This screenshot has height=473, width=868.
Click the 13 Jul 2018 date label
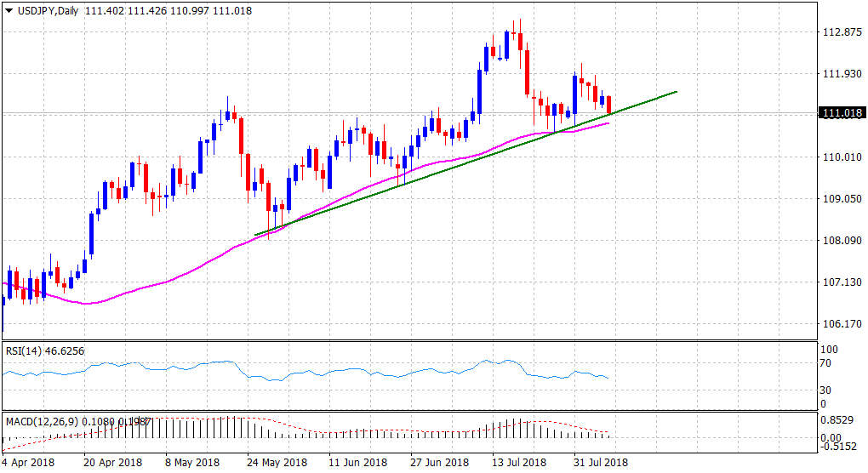517,463
